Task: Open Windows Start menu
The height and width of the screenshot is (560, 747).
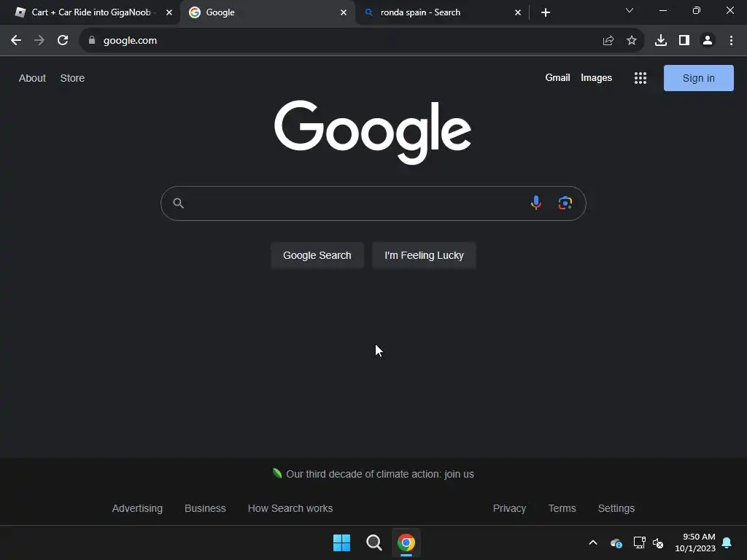Action: [341, 542]
